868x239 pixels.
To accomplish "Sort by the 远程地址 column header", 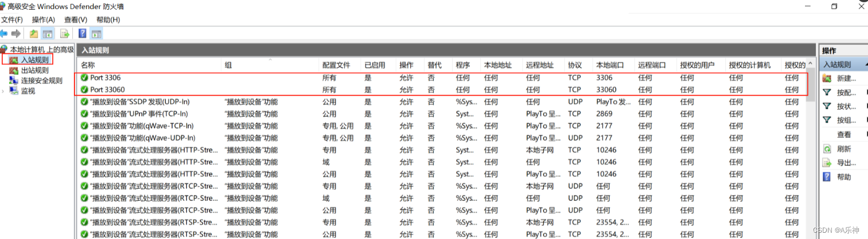I will pyautogui.click(x=544, y=65).
